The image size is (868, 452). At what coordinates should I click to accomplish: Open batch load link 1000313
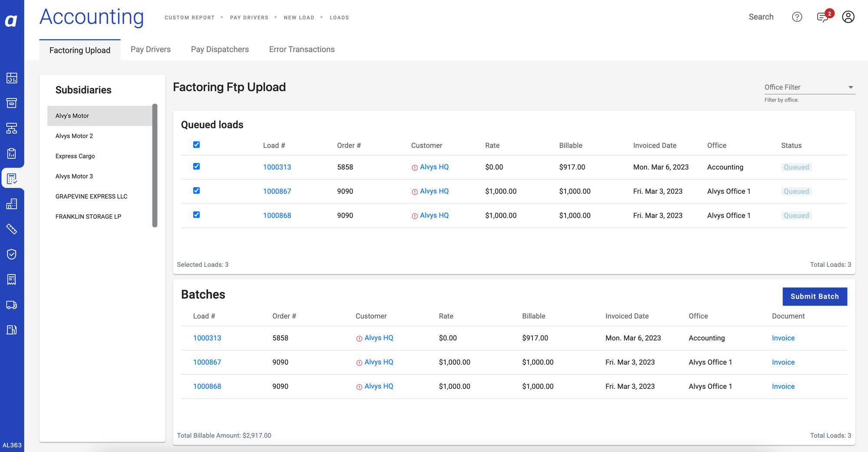click(x=207, y=338)
